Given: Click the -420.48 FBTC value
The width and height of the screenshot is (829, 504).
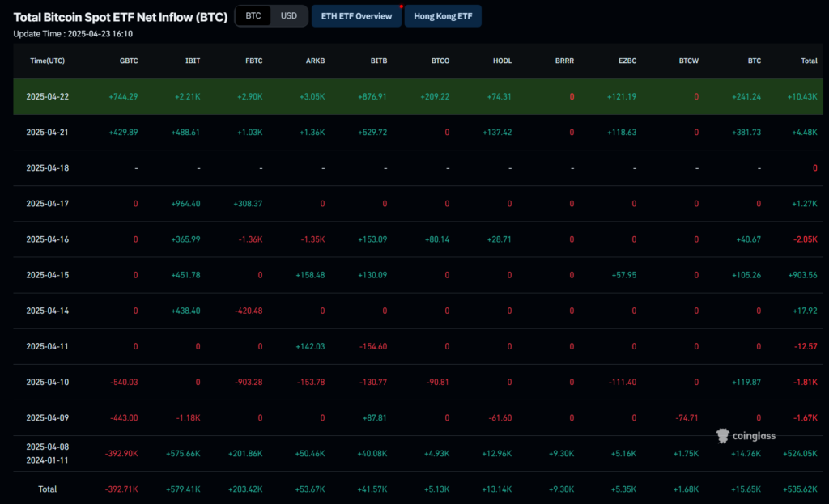Looking at the screenshot, I should click(249, 311).
